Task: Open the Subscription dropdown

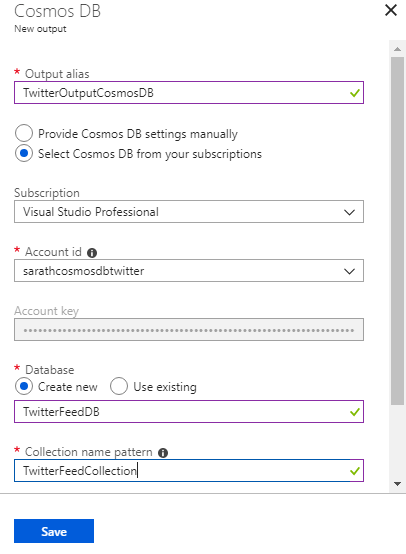Action: (189, 212)
